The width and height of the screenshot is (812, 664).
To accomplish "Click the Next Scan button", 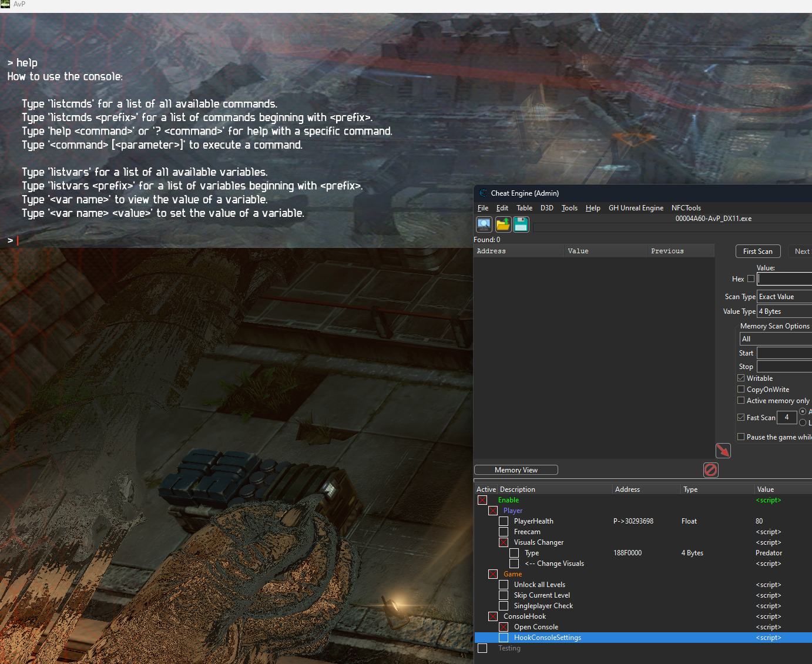I will pos(800,251).
